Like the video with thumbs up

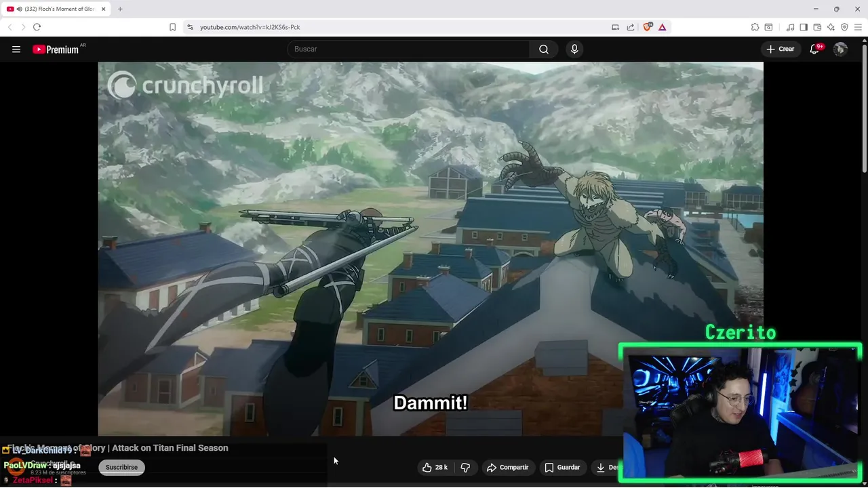pyautogui.click(x=435, y=468)
